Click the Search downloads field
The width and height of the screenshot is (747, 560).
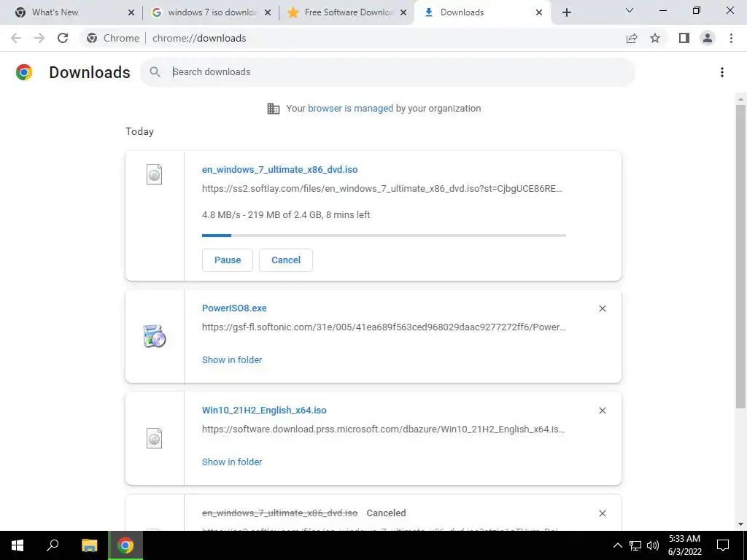387,72
